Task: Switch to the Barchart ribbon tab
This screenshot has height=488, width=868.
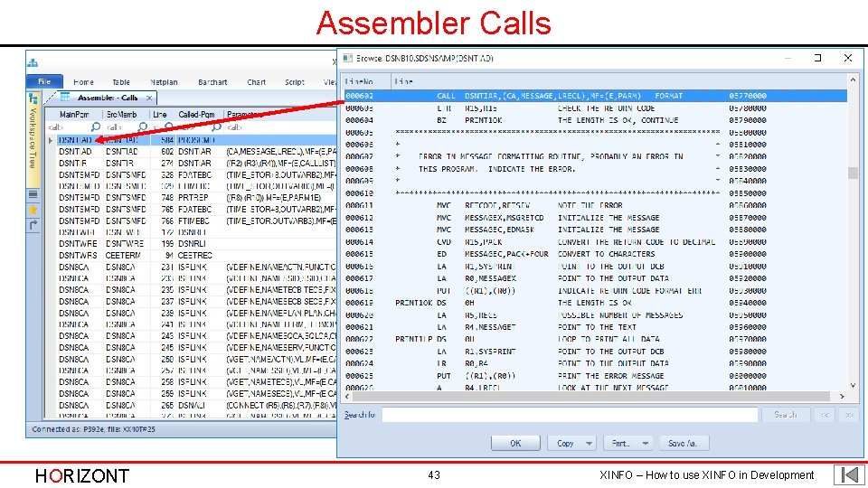Action: click(x=212, y=82)
